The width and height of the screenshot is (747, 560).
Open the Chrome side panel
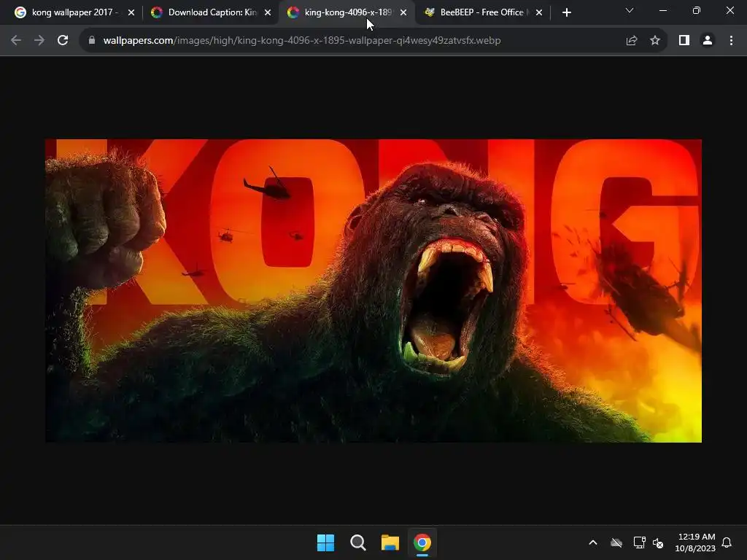coord(684,41)
